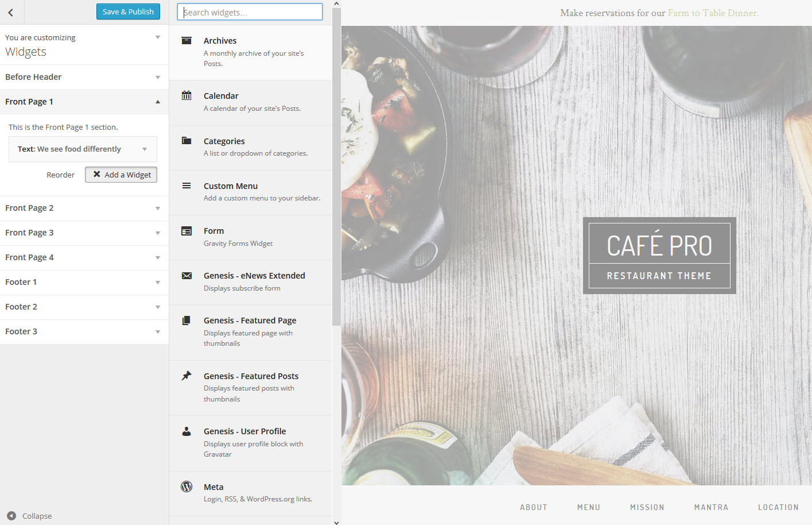
Task: Click the Search widgets input field
Action: [x=250, y=12]
